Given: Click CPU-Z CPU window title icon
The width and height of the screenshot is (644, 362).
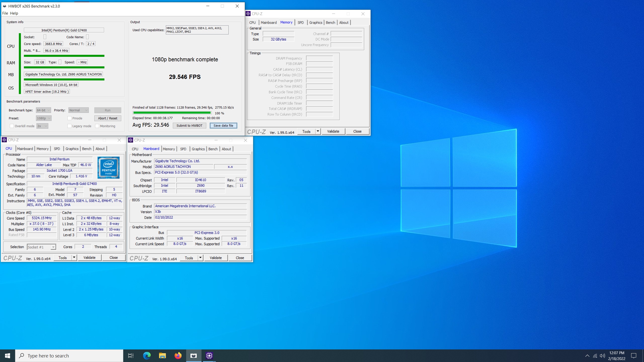Looking at the screenshot, I should tap(4, 140).
